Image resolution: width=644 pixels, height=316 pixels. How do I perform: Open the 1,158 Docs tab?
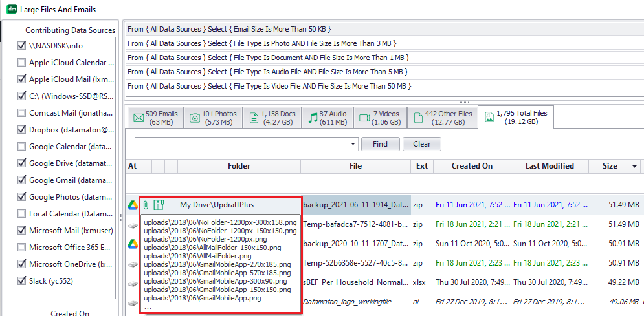(x=271, y=118)
